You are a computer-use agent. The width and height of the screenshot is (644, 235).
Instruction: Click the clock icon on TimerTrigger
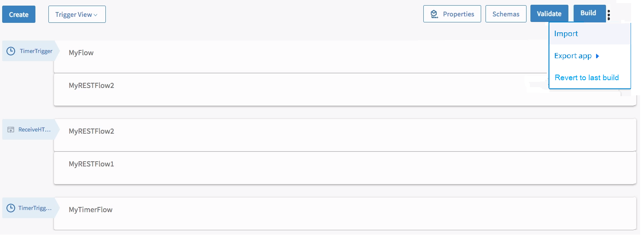11,51
